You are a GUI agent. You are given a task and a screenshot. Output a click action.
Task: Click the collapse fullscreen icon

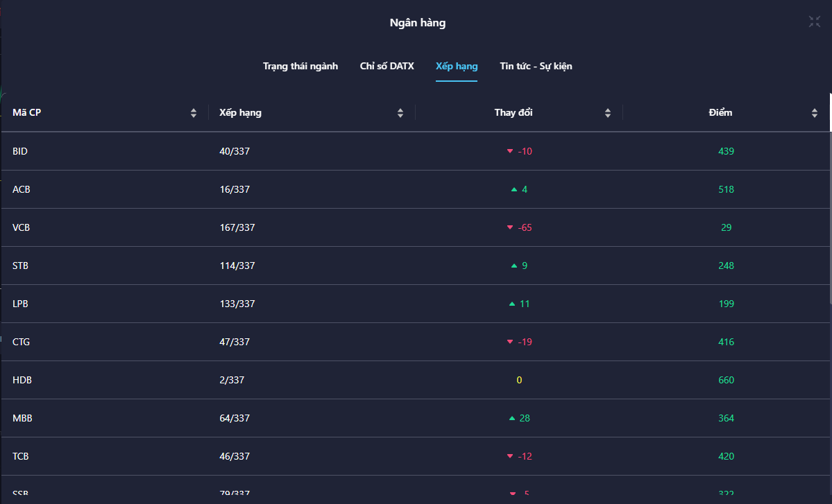[815, 21]
